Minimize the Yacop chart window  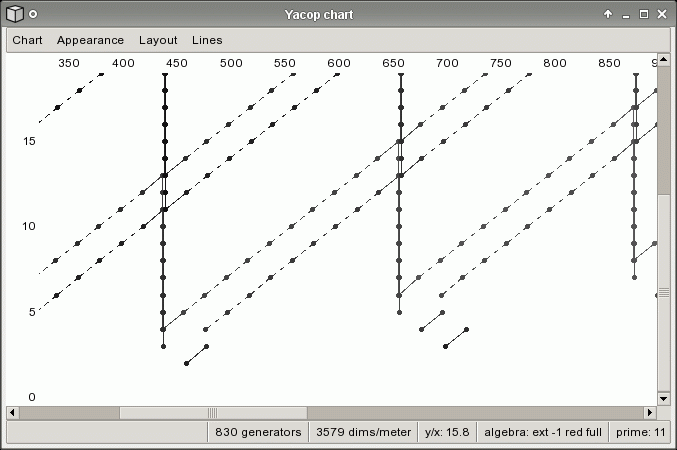(x=626, y=14)
